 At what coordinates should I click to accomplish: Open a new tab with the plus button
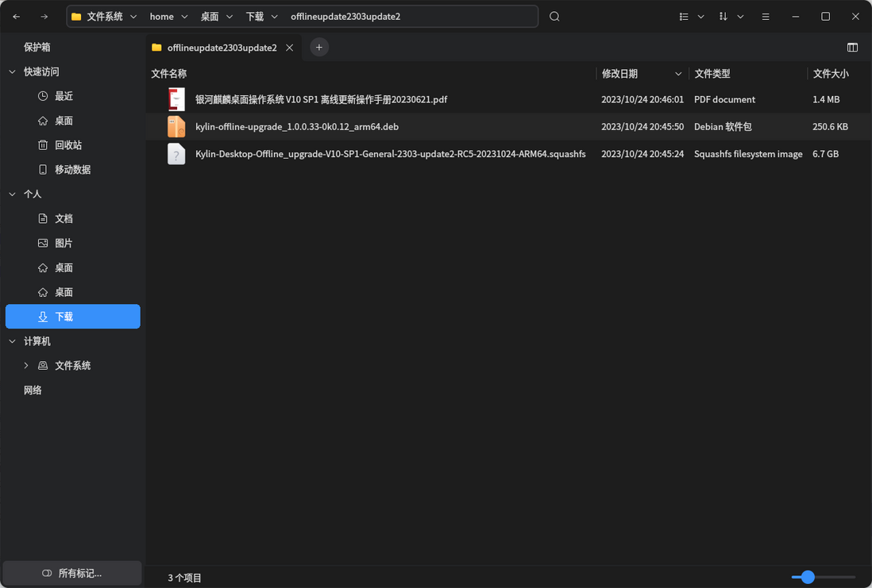tap(319, 47)
